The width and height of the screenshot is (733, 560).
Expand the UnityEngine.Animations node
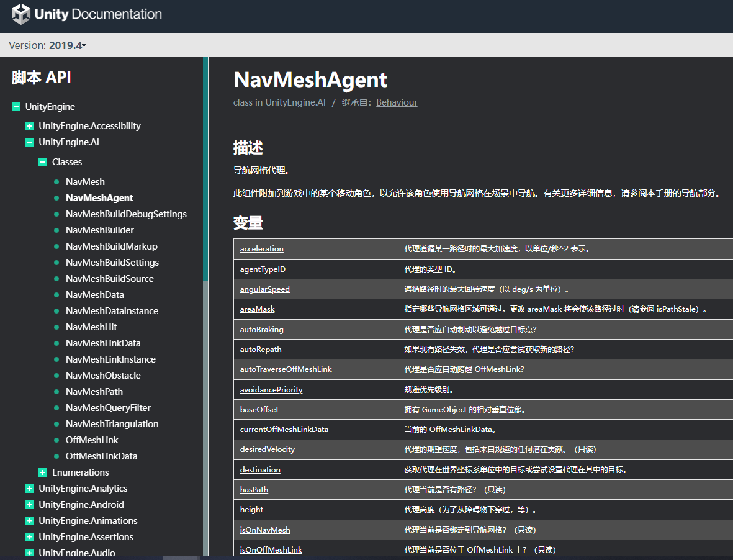click(x=29, y=521)
